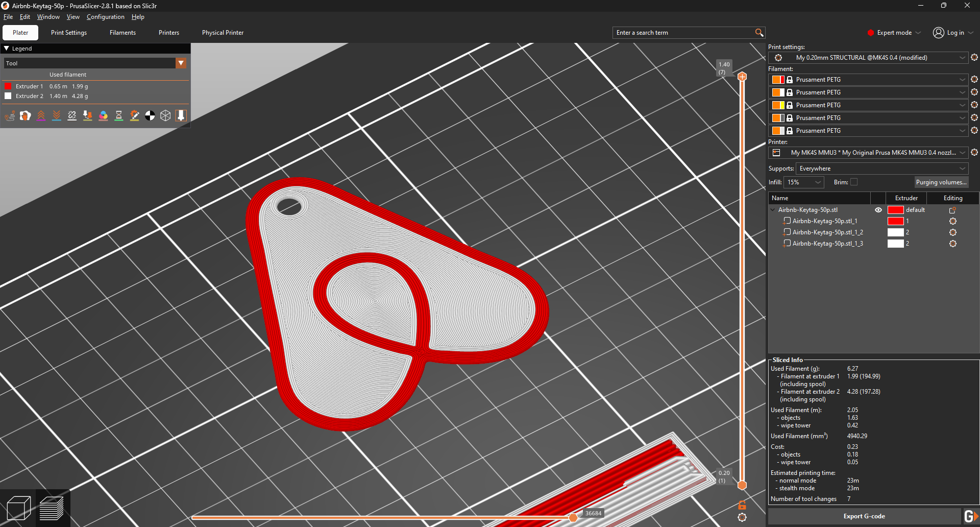Image resolution: width=980 pixels, height=527 pixels.
Task: Toggle travel moves visibility icon in legend
Action: click(x=10, y=116)
